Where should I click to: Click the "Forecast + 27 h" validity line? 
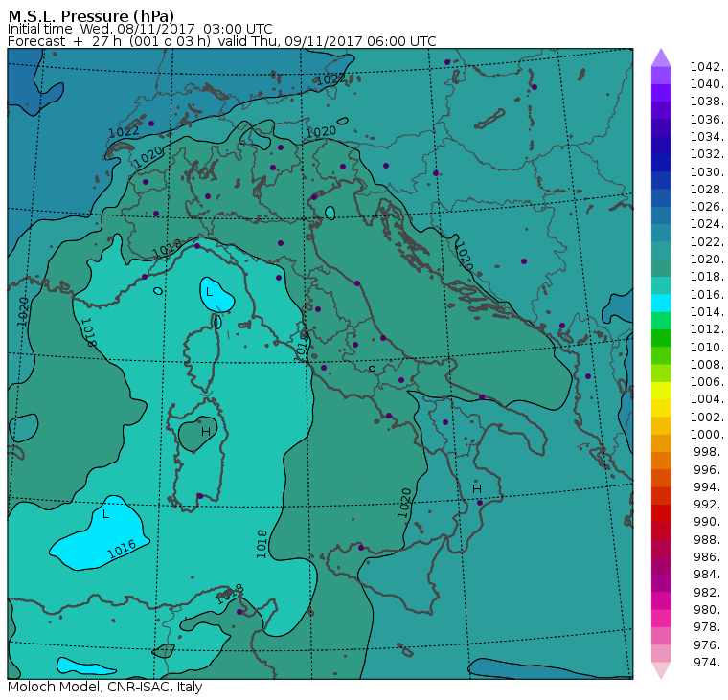point(221,41)
